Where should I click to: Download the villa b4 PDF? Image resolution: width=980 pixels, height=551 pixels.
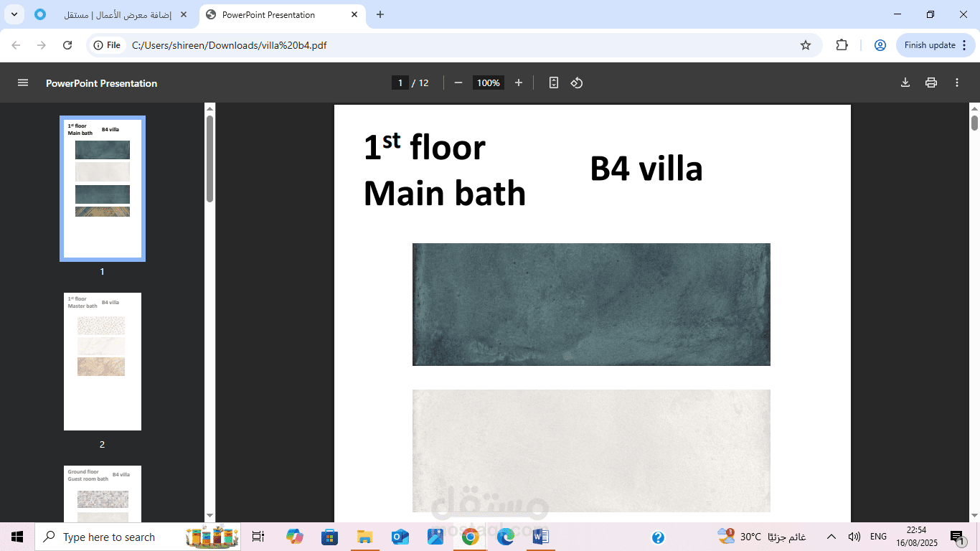click(x=905, y=83)
